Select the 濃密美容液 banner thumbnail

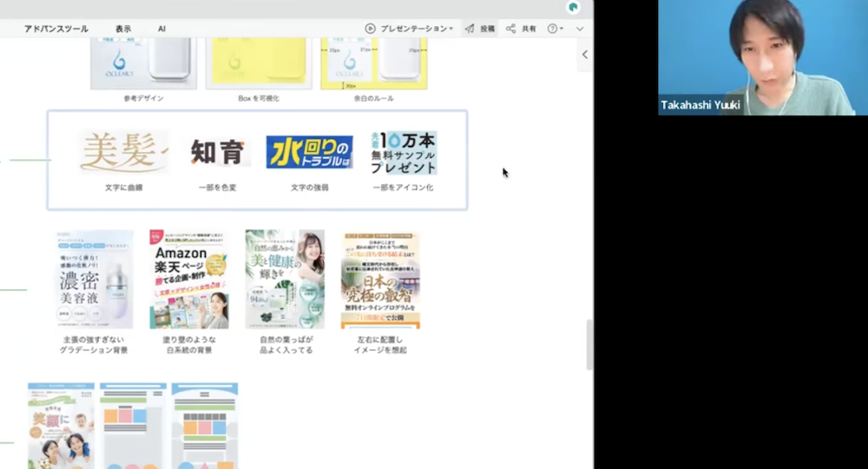tap(94, 279)
